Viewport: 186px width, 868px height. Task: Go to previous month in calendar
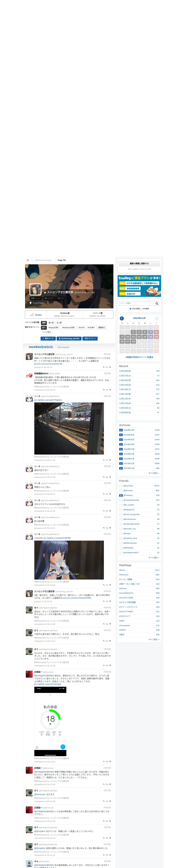(122, 318)
